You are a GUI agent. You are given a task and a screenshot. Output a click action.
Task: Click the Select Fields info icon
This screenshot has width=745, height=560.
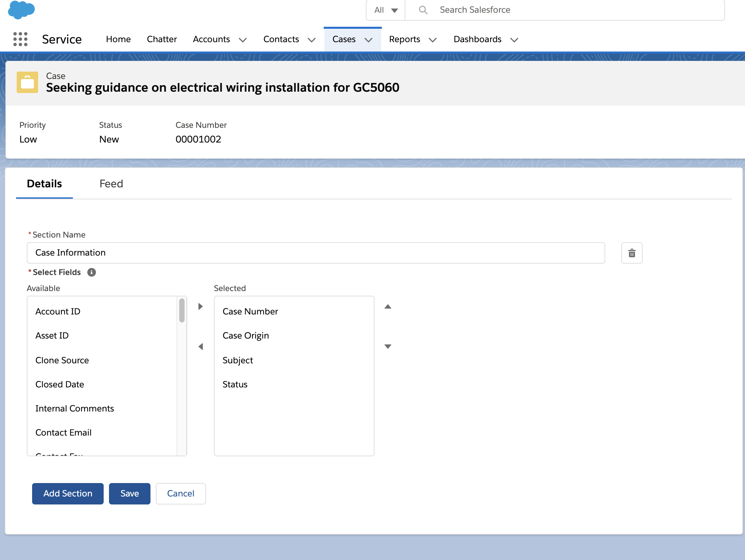pyautogui.click(x=91, y=272)
